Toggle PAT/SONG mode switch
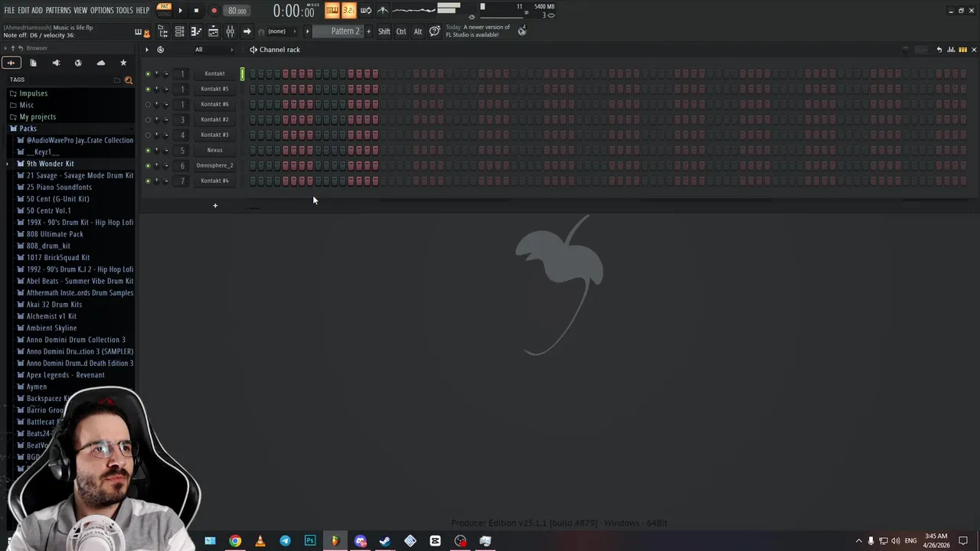Viewport: 980px width, 551px height. [x=164, y=10]
